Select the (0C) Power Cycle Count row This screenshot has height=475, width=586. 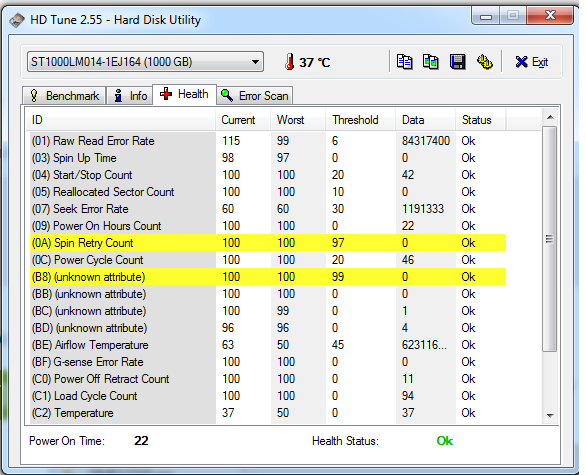point(268,260)
